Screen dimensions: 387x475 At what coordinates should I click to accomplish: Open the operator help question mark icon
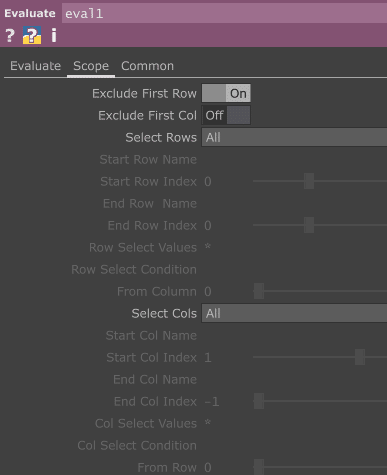coord(10,35)
